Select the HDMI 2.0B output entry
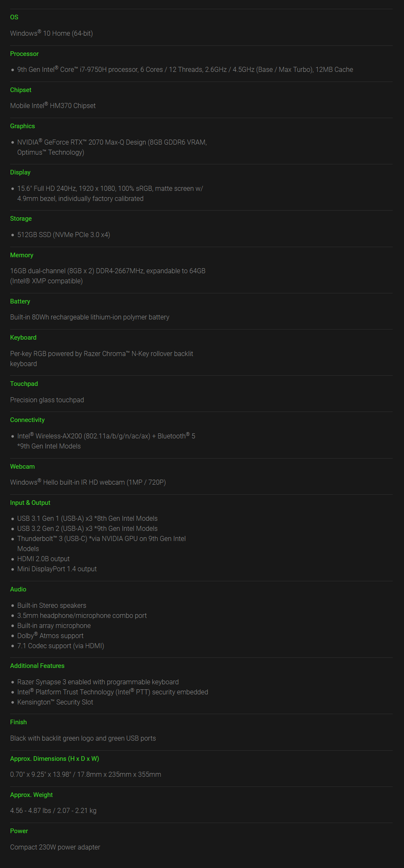 [43, 559]
